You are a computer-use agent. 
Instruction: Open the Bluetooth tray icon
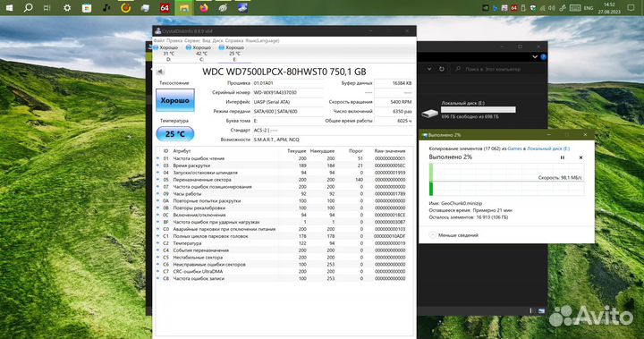click(496, 8)
